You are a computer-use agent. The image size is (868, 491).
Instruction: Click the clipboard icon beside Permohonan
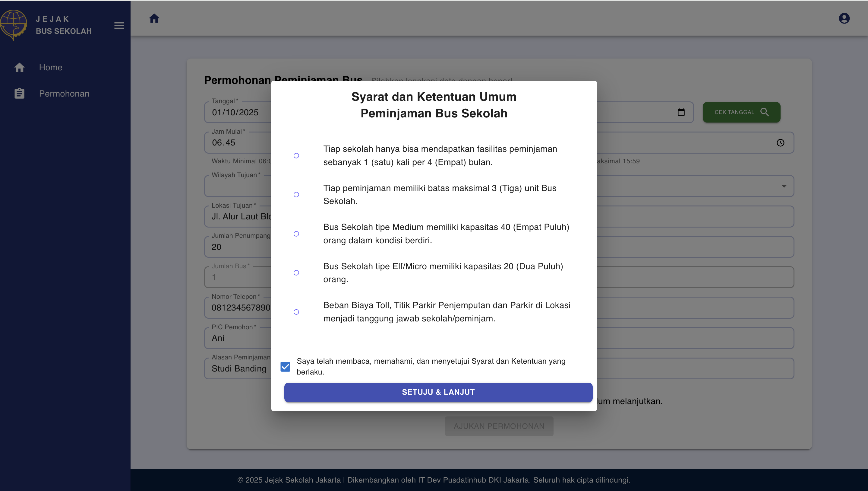(x=20, y=94)
